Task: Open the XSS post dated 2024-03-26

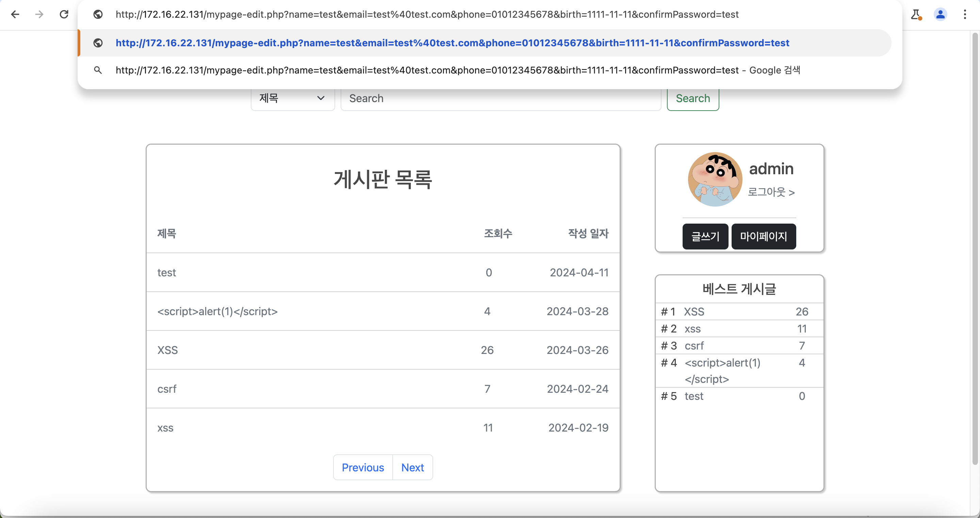Action: pyautogui.click(x=168, y=350)
